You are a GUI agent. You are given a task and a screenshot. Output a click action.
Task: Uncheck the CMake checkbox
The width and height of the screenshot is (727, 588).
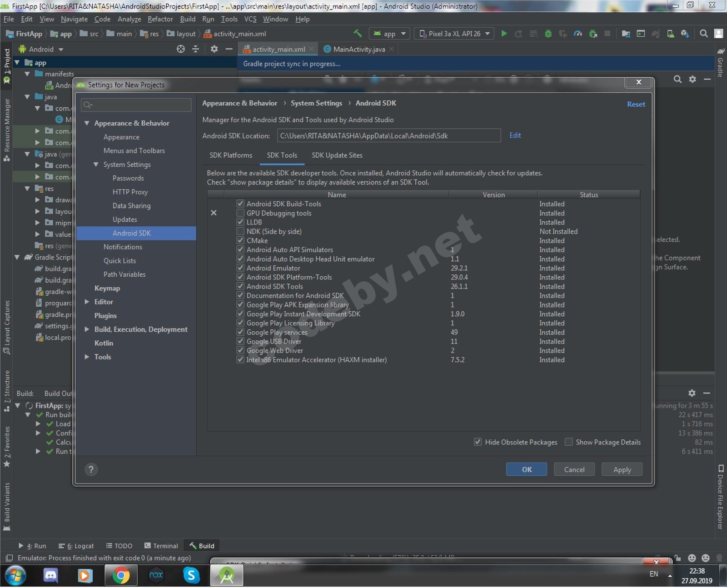[x=240, y=240]
